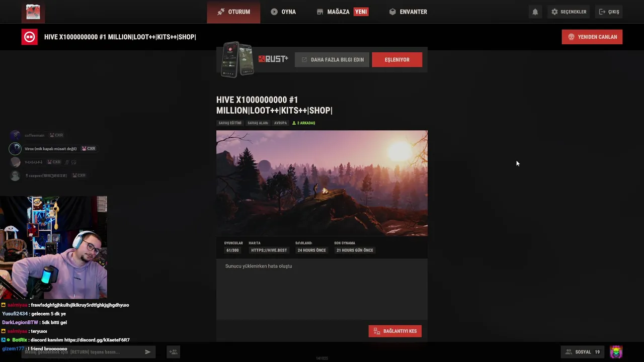Screen dimensions: 644x362
Task: Click caxpeer's avatar in voice overlay
Action: tap(15, 175)
